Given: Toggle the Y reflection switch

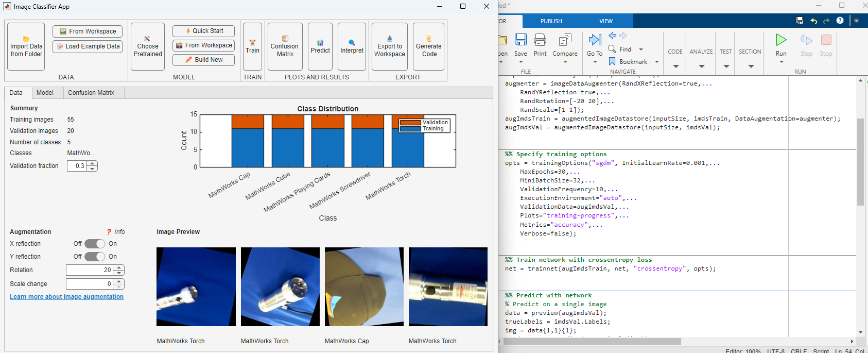Looking at the screenshot, I should (x=95, y=257).
